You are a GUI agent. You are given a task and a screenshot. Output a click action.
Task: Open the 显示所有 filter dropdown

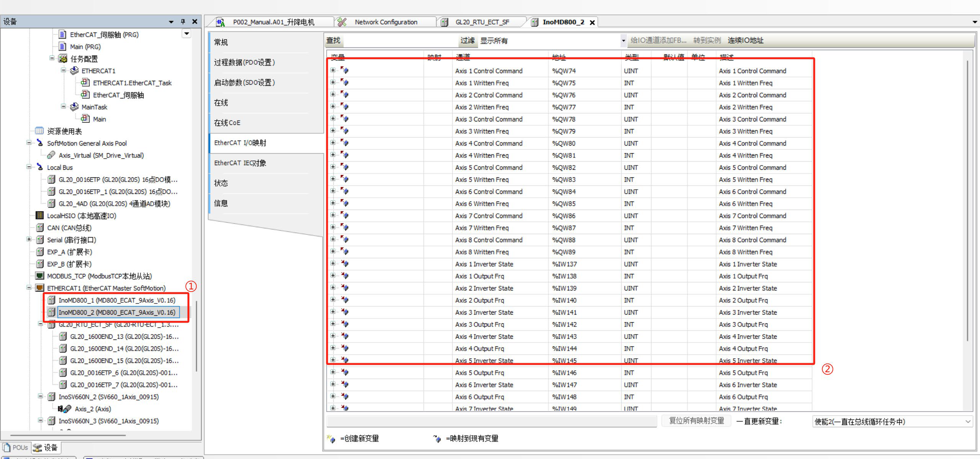(x=623, y=41)
